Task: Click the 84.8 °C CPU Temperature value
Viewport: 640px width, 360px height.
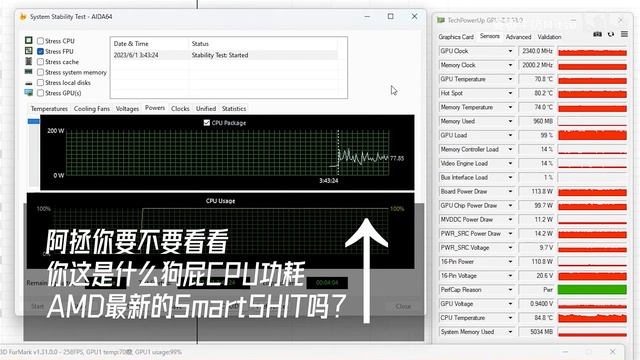Action: pos(537,318)
